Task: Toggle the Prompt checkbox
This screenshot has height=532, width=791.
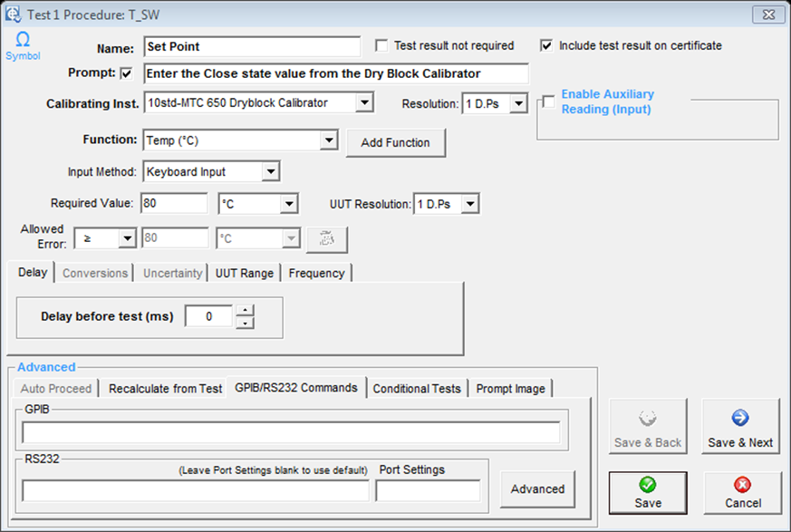Action: coord(126,73)
